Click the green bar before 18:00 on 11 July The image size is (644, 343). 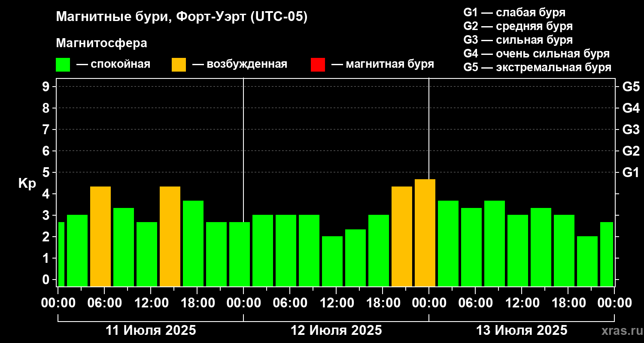coord(193,244)
